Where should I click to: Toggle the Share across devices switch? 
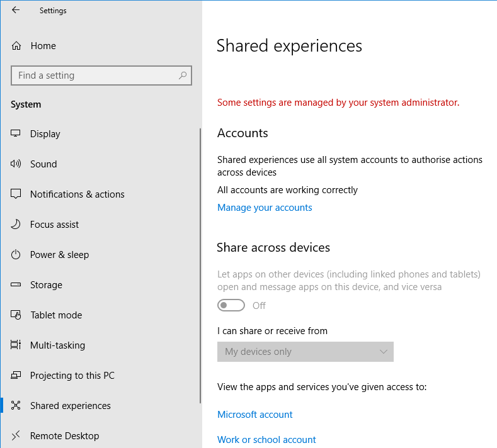click(x=231, y=305)
